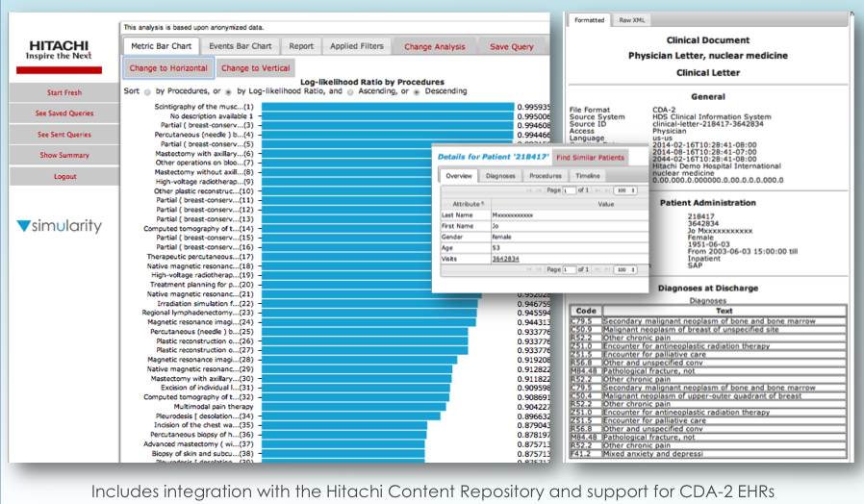
Task: Select 'Computed tomography of t...(14)' label
Action: pyautogui.click(x=198, y=229)
